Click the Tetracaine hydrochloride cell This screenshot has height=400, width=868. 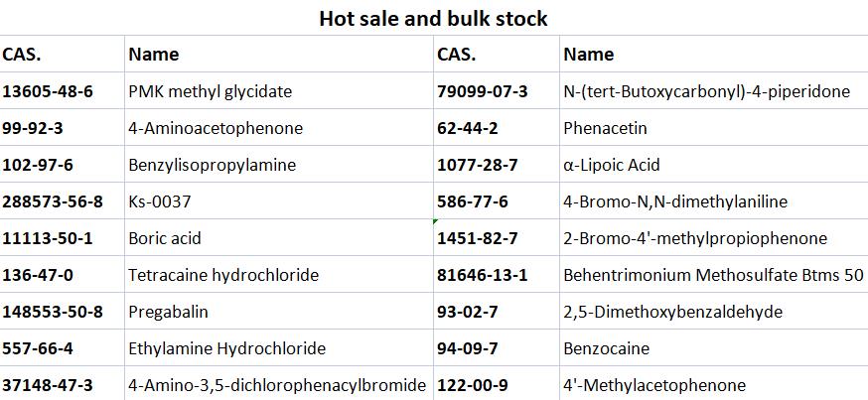click(x=221, y=275)
